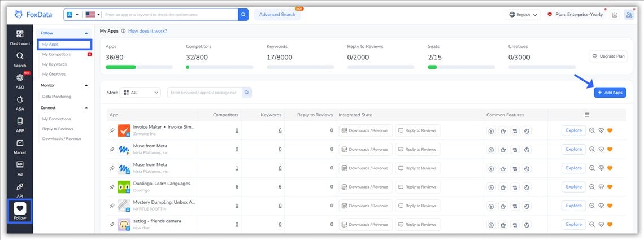The height and width of the screenshot is (240, 644).
Task: Focus the keyword / app ID filter field
Action: (x=205, y=93)
